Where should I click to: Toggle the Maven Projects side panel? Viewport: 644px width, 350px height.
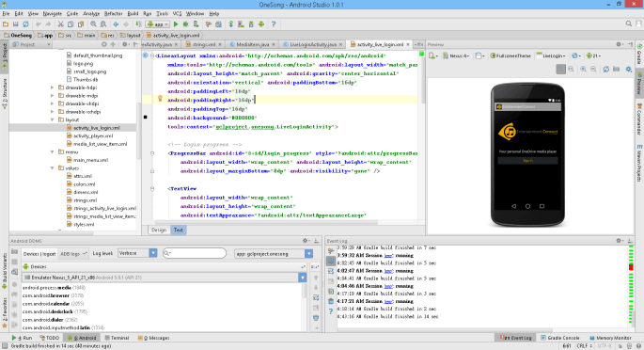639,164
